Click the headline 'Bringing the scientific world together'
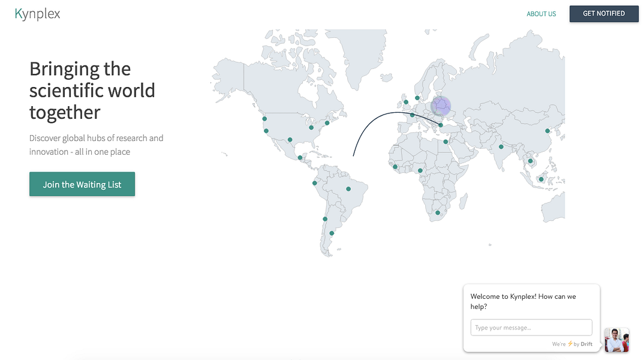This screenshot has height=360, width=644. pos(92,91)
